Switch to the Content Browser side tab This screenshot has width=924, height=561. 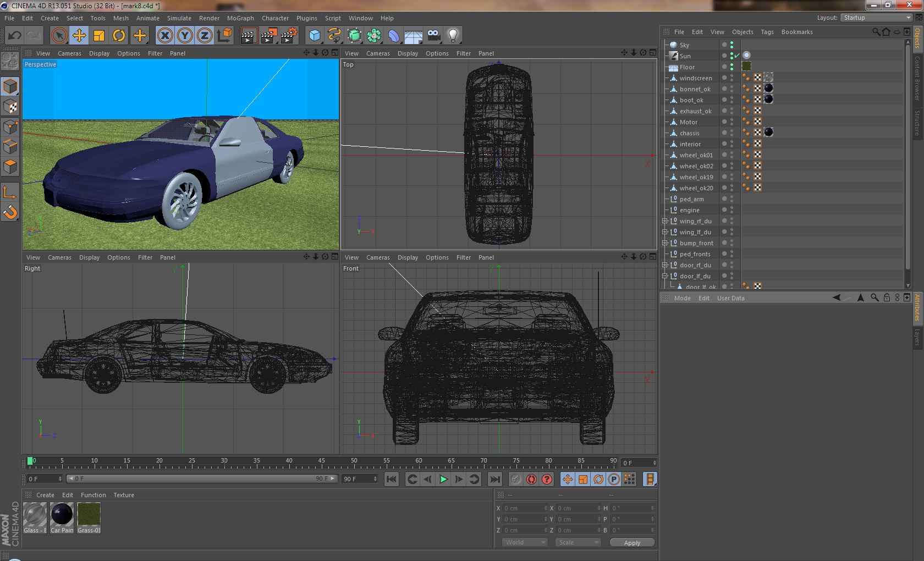[x=917, y=78]
